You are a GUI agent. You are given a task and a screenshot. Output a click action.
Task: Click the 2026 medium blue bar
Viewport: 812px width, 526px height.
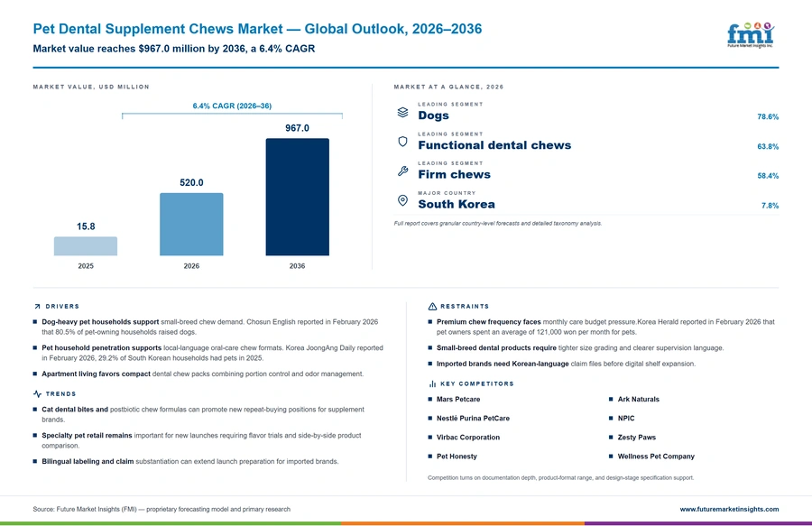[x=191, y=224]
